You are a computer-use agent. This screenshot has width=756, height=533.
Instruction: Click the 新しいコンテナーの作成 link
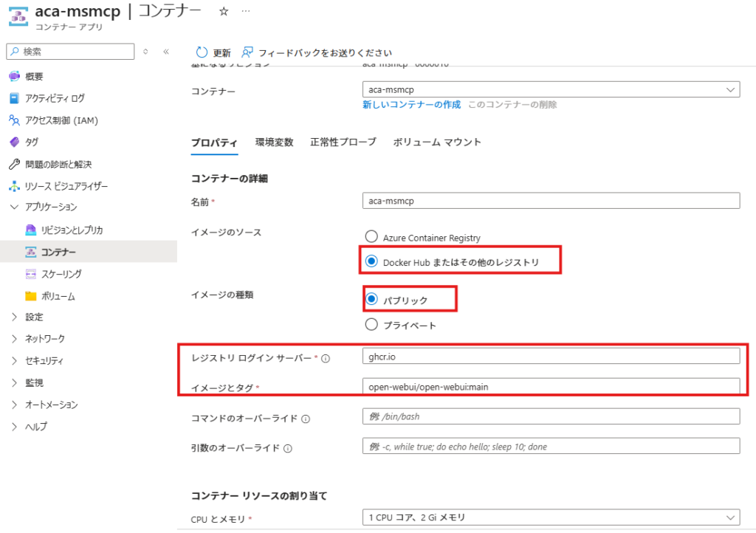[x=411, y=105]
